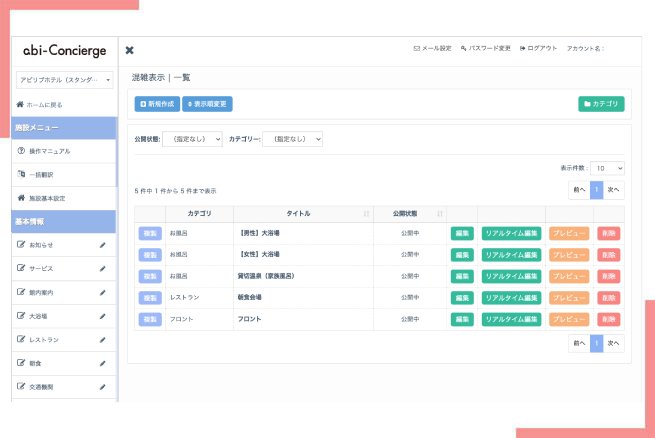Duplicate the 【女性】大浴場 row with 複製

tap(150, 255)
